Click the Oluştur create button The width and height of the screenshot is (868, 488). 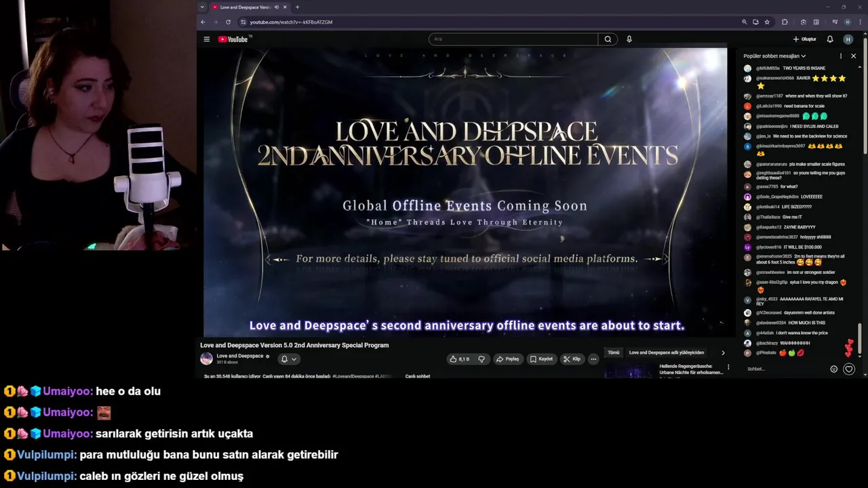pos(804,39)
